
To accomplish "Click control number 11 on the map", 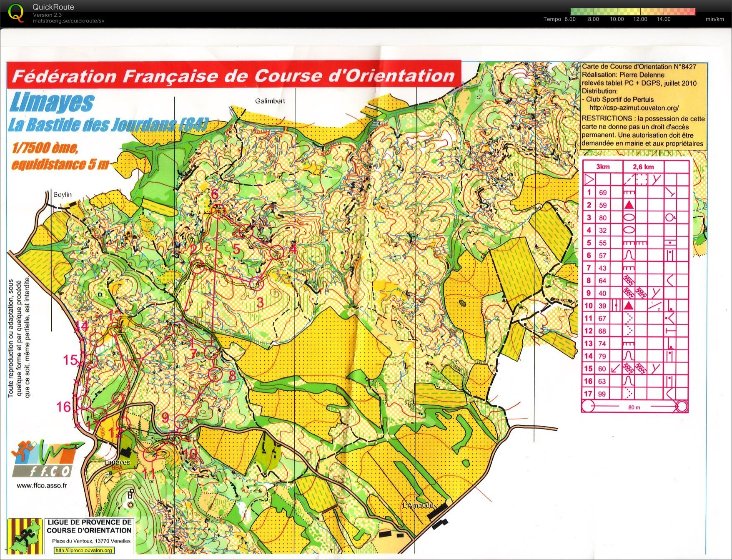I will (x=149, y=474).
